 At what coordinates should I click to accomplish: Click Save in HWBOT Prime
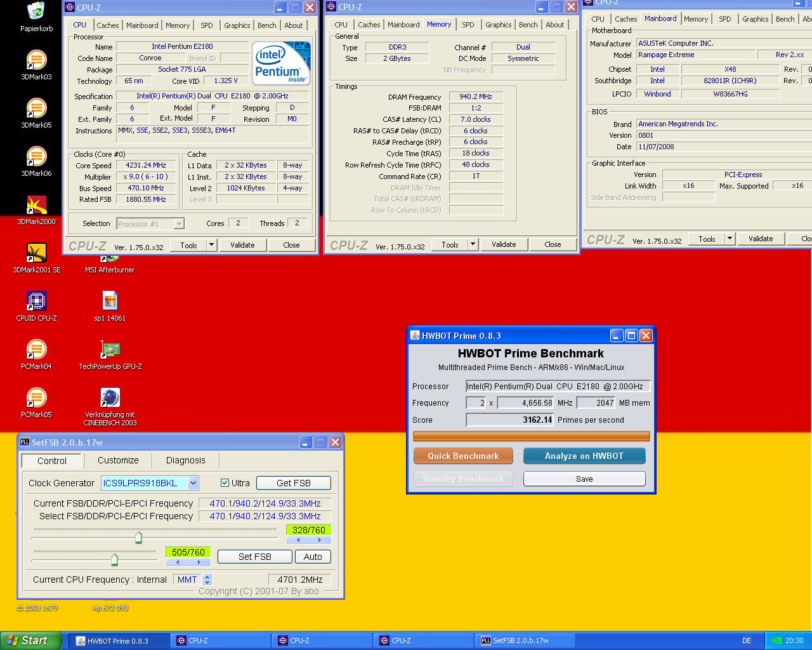pyautogui.click(x=584, y=479)
